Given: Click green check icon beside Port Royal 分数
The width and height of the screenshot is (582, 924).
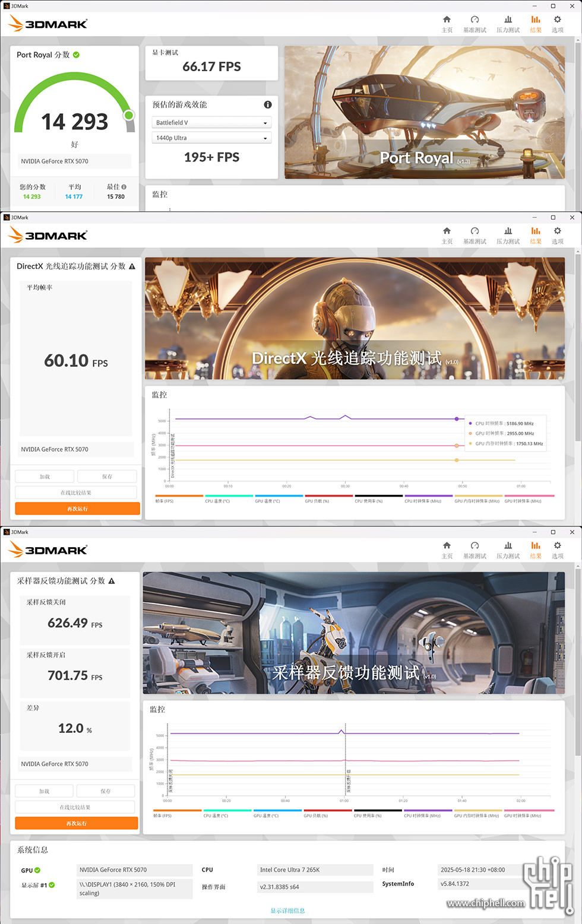Looking at the screenshot, I should pyautogui.click(x=77, y=55).
